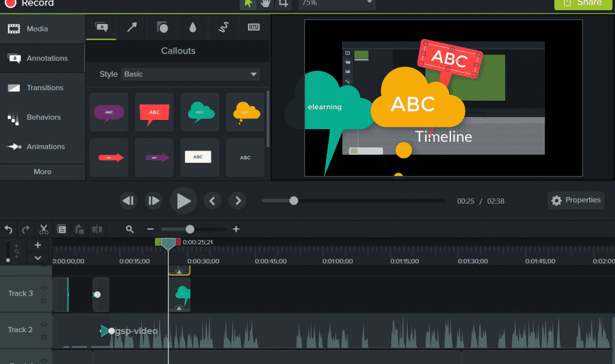
Task: Toggle Track 2 lock
Action: (x=44, y=336)
